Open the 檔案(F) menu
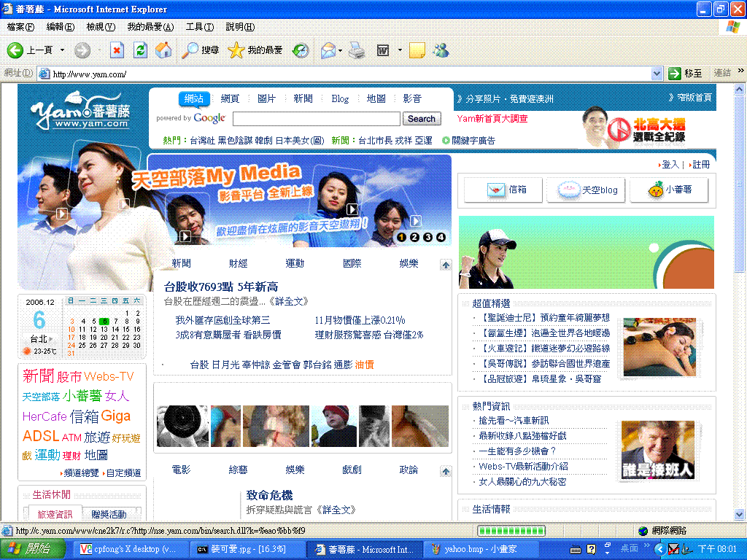 coord(20,27)
